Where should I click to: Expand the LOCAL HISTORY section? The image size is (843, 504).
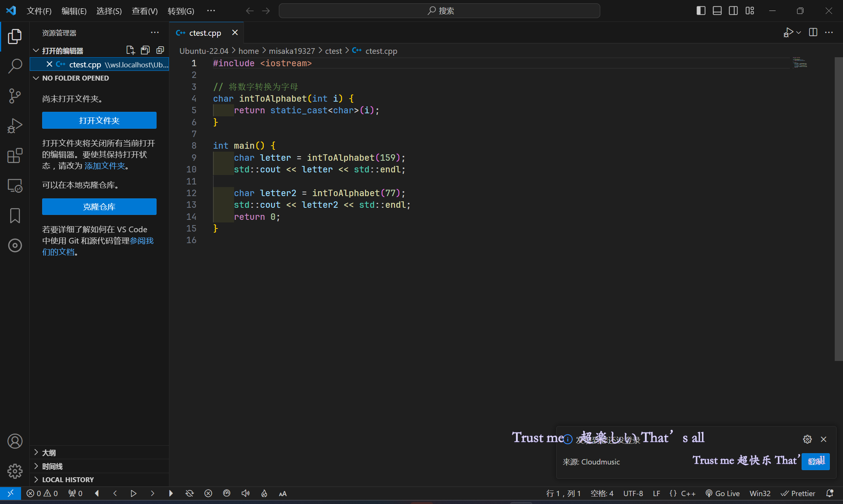point(36,480)
